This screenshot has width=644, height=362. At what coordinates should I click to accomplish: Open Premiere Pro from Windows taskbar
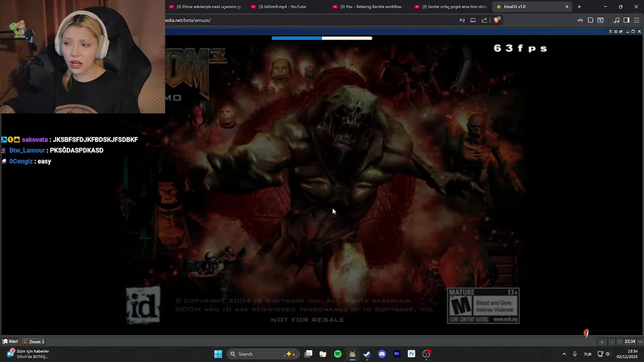pos(396,354)
